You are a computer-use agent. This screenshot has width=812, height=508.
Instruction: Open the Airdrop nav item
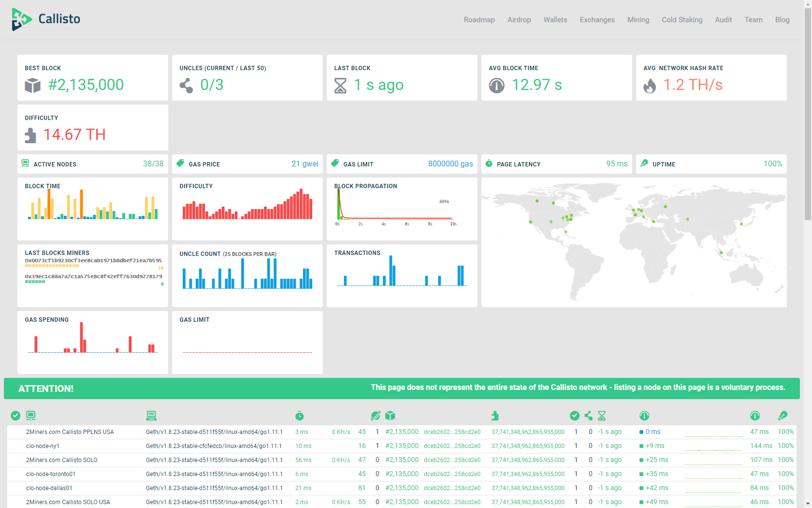point(519,20)
